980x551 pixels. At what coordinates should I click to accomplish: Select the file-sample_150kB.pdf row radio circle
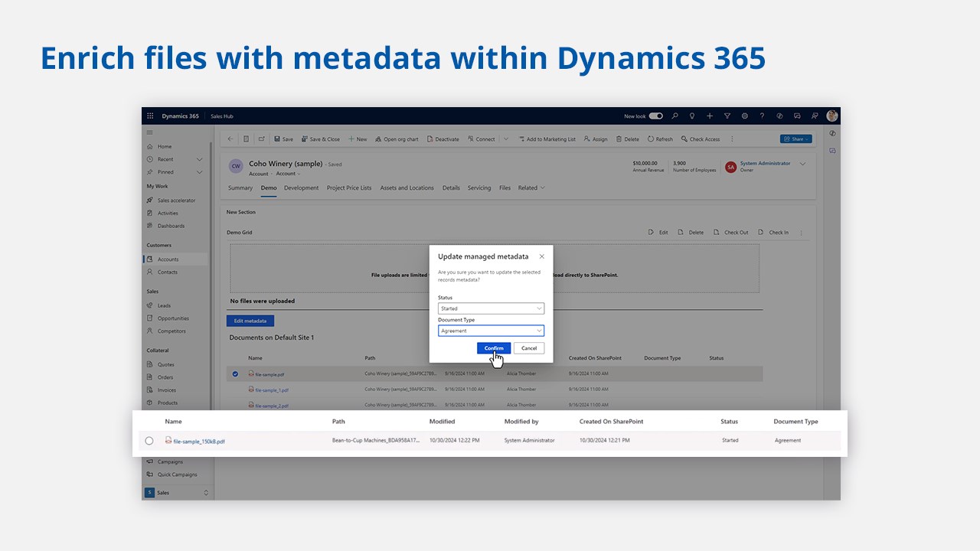(149, 441)
